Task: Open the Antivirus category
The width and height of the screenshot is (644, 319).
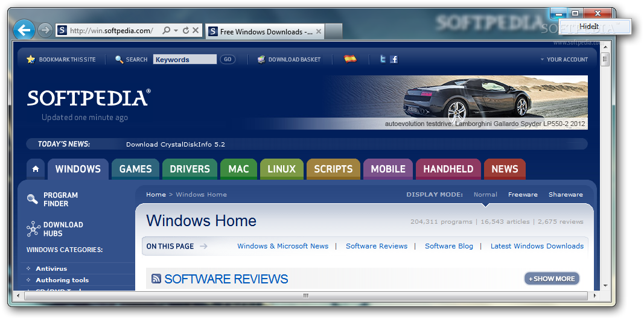Action: click(51, 268)
